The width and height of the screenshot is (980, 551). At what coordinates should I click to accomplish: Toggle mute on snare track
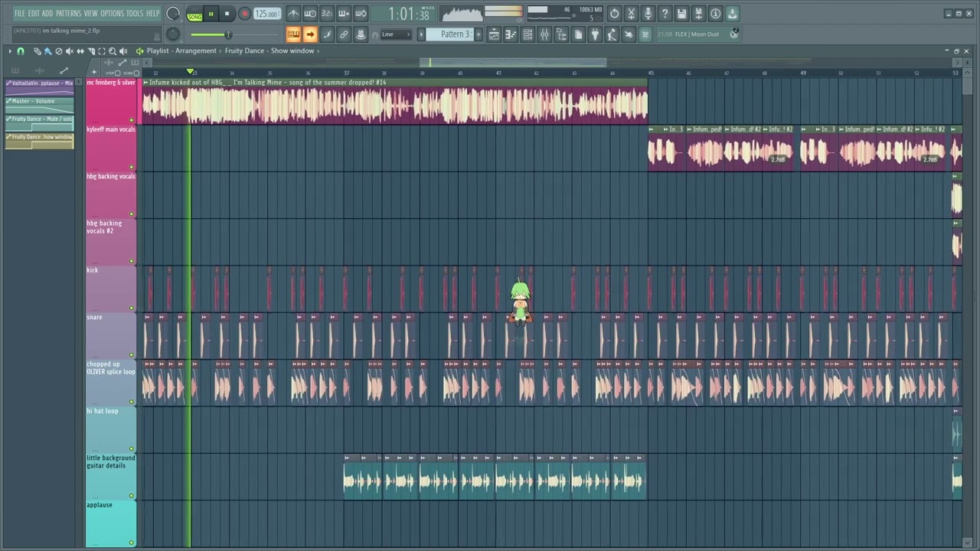click(x=132, y=354)
